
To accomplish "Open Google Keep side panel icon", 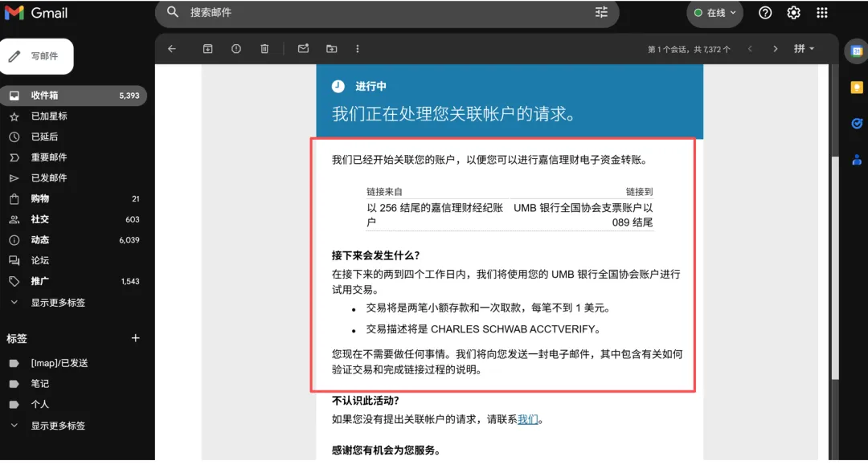I will [x=857, y=88].
